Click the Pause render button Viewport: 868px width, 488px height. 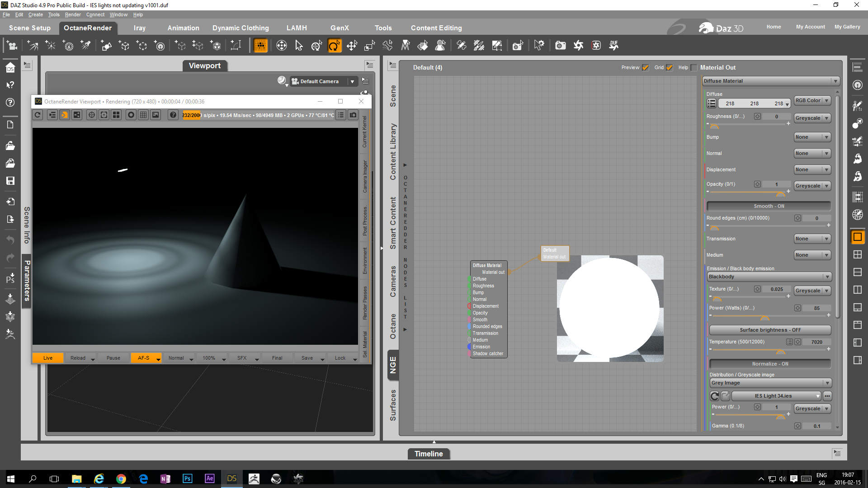pyautogui.click(x=113, y=358)
